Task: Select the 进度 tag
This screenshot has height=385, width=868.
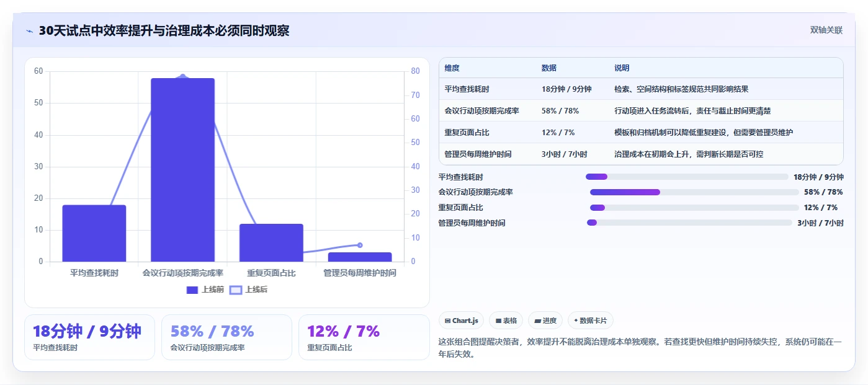Action: tap(545, 321)
